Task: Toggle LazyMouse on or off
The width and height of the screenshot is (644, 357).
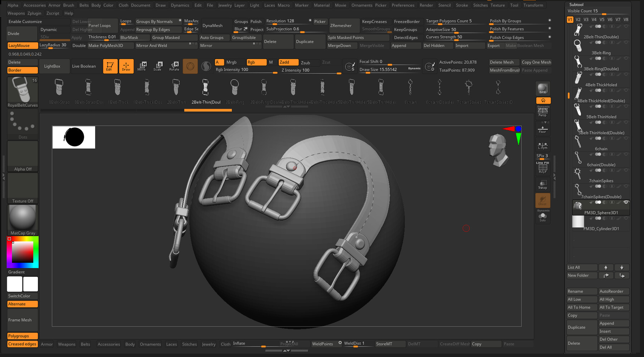Action: coord(23,45)
